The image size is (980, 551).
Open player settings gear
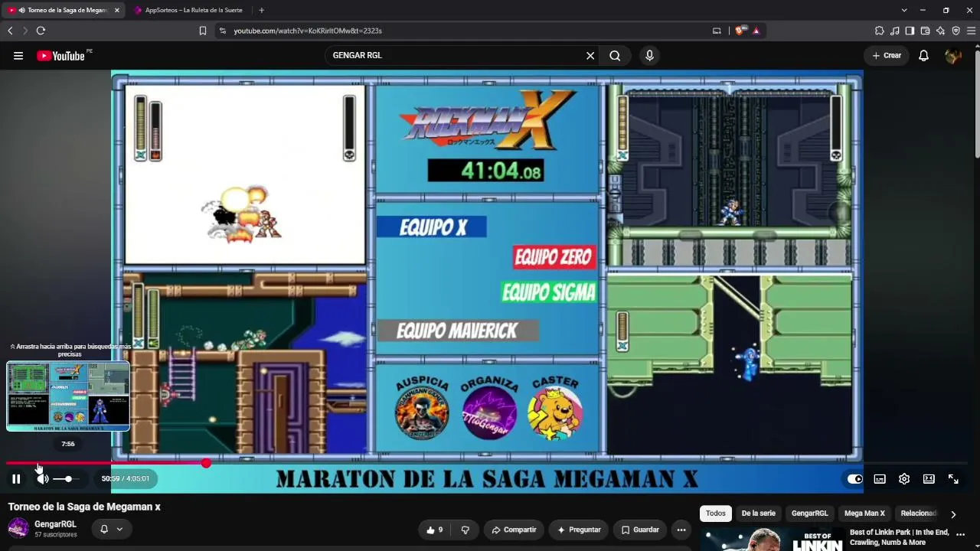tap(904, 479)
